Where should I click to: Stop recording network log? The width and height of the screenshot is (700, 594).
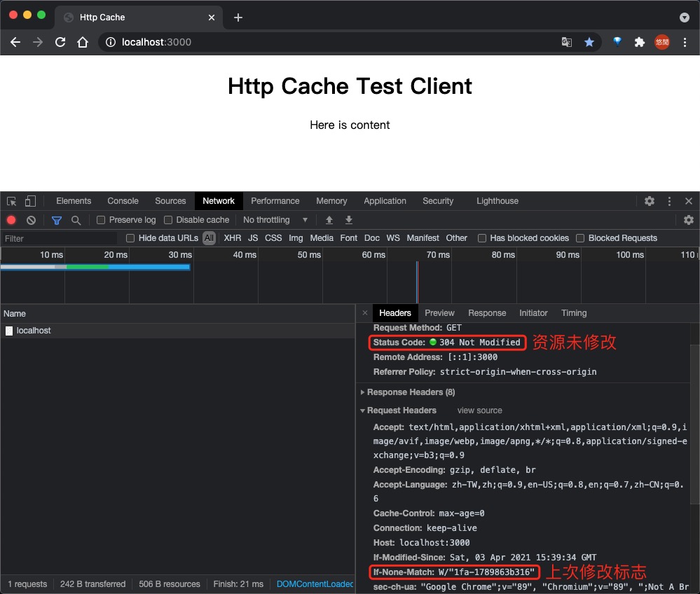click(11, 219)
